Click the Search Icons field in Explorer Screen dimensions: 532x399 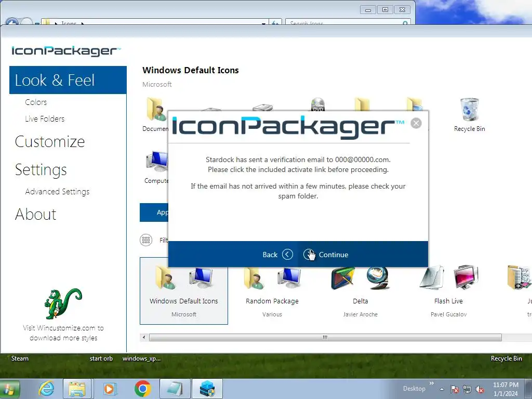(348, 22)
